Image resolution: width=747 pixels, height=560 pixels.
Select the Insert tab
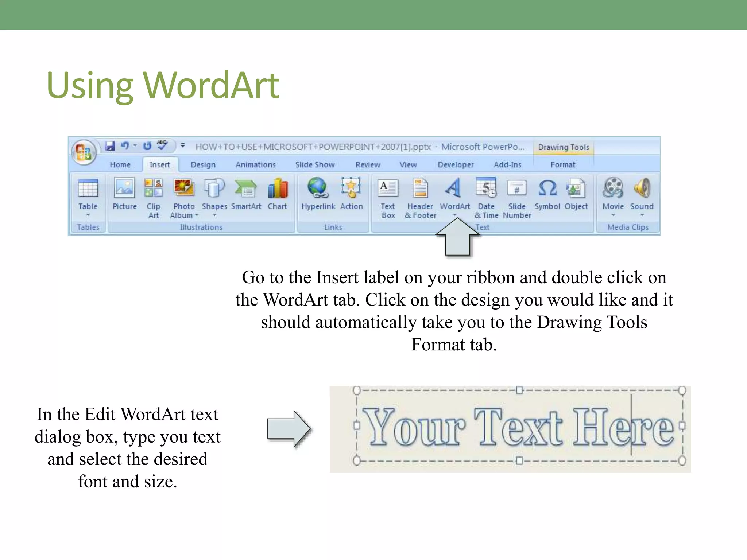point(160,165)
